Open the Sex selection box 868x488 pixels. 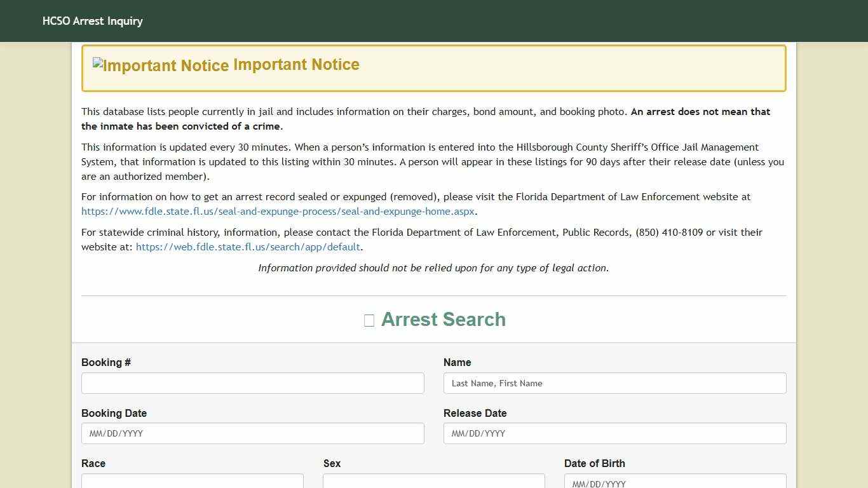click(434, 482)
